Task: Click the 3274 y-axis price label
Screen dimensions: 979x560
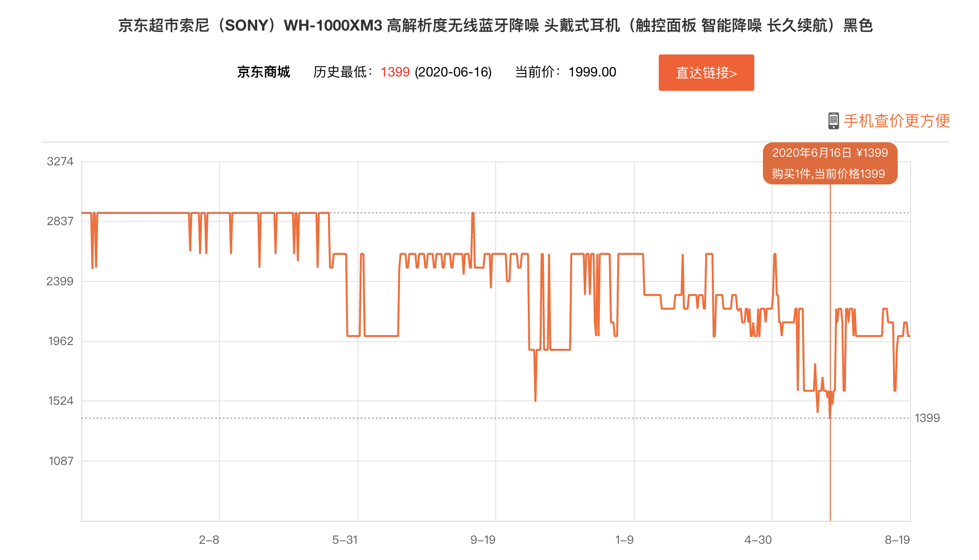Action: tap(60, 162)
